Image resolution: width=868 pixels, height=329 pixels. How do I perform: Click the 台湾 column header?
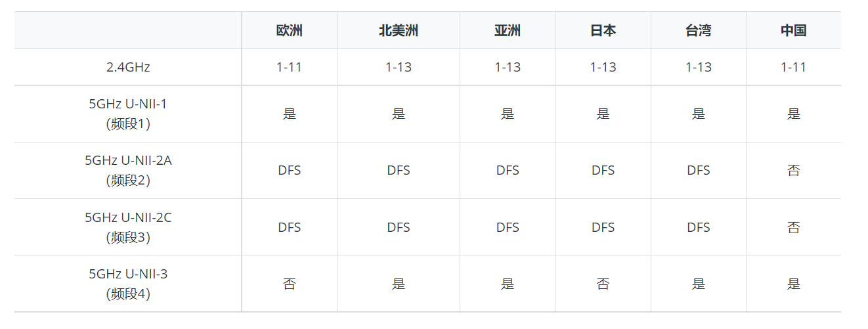698,30
